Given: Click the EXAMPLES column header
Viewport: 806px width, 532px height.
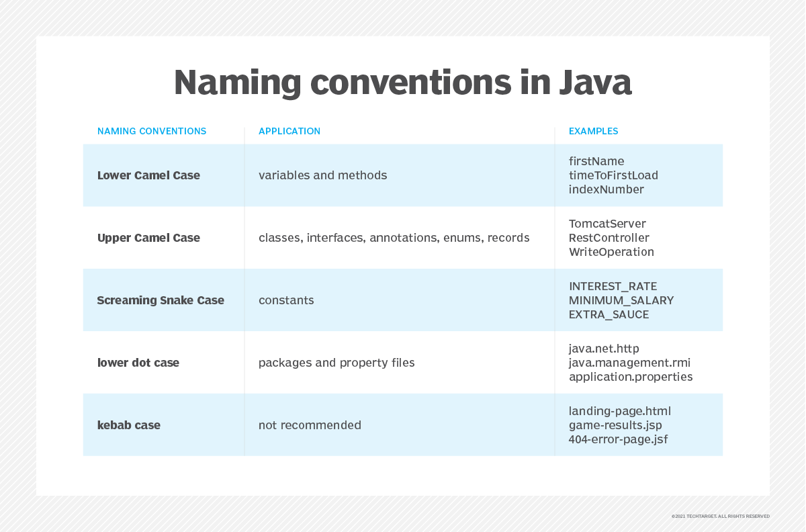Looking at the screenshot, I should click(593, 132).
